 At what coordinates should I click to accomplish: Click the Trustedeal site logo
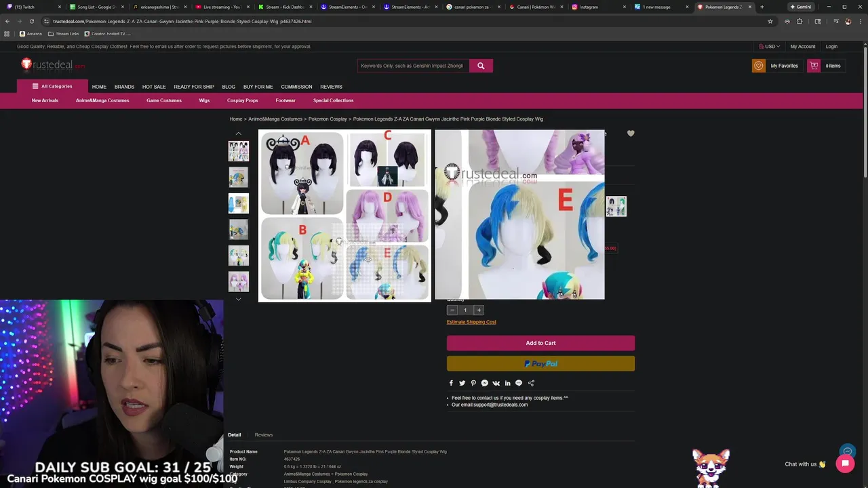click(52, 65)
